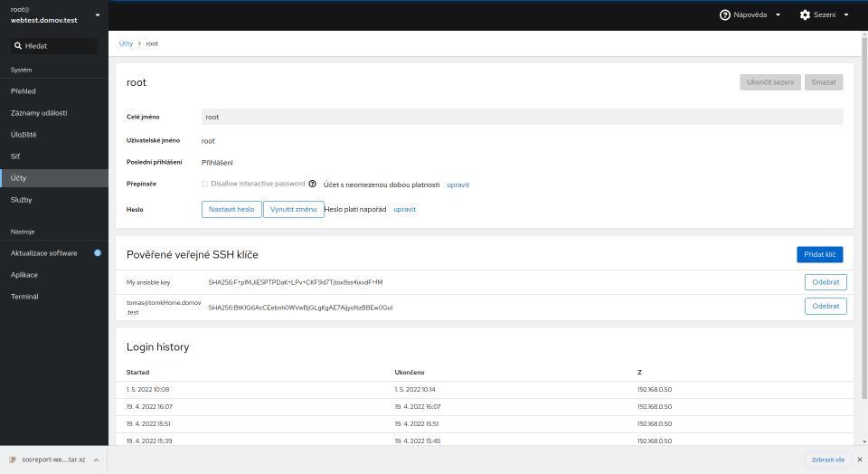Click login entry 19. 4. 2022 16:07 started
Screen dimensions: 868x474
149,407
